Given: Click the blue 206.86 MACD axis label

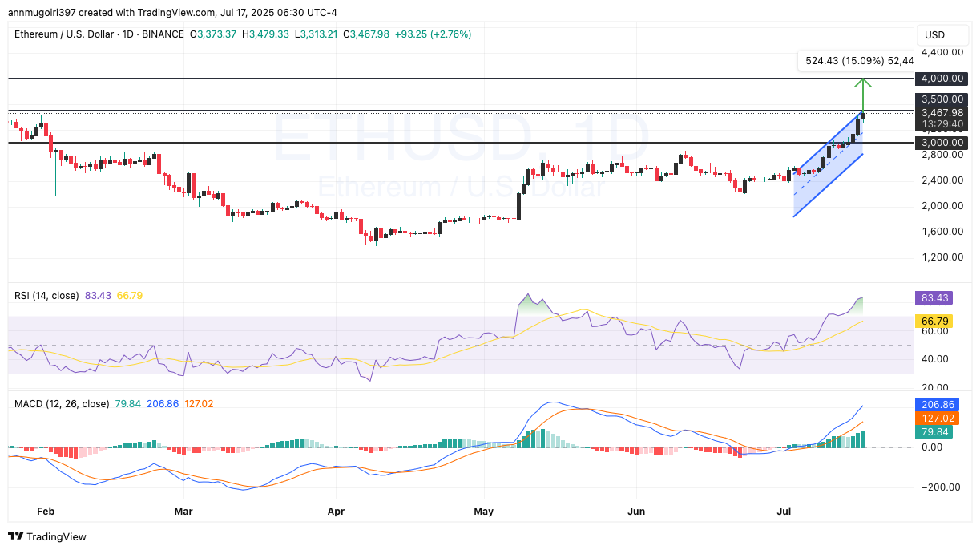Looking at the screenshot, I should point(936,406).
